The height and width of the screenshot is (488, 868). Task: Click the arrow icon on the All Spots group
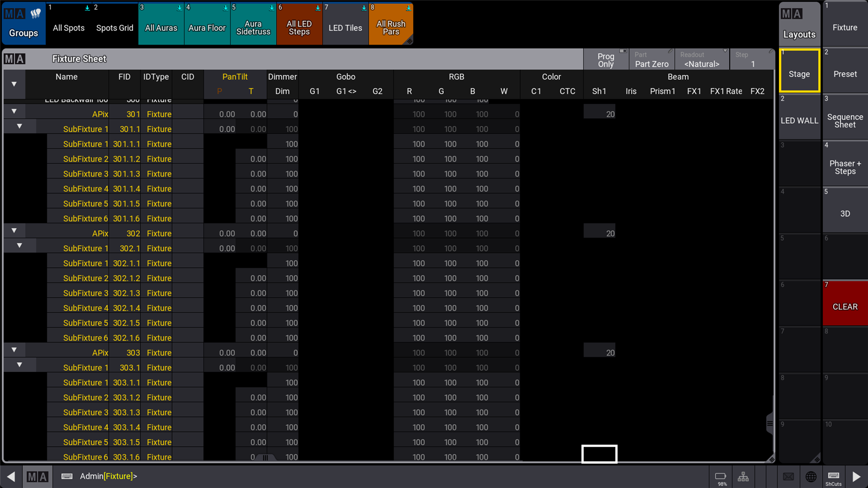click(x=87, y=8)
